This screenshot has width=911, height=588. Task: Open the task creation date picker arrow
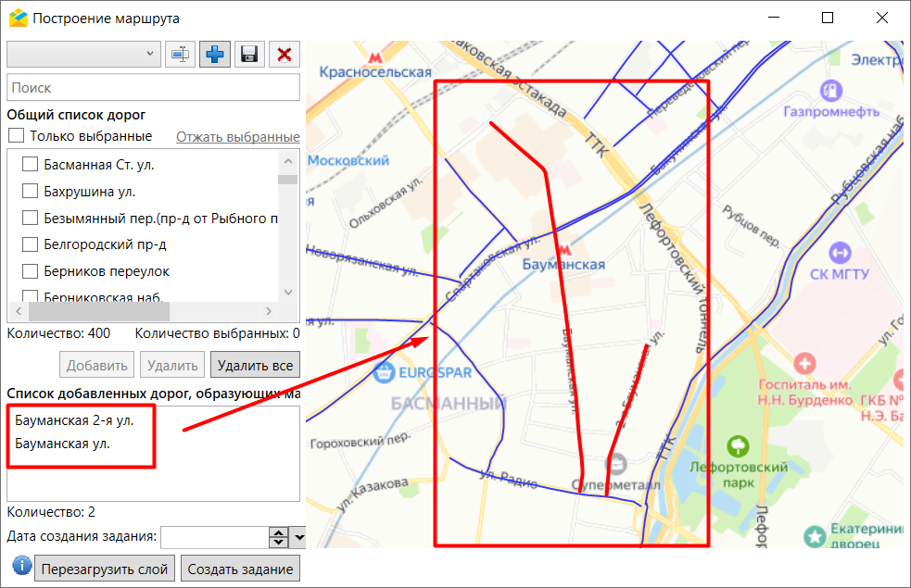coord(298,537)
